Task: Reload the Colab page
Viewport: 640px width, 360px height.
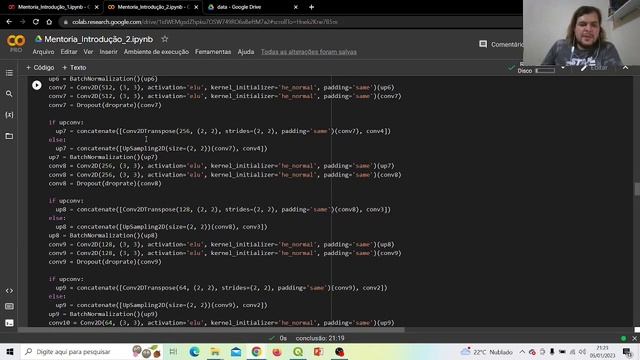Action: [36, 22]
